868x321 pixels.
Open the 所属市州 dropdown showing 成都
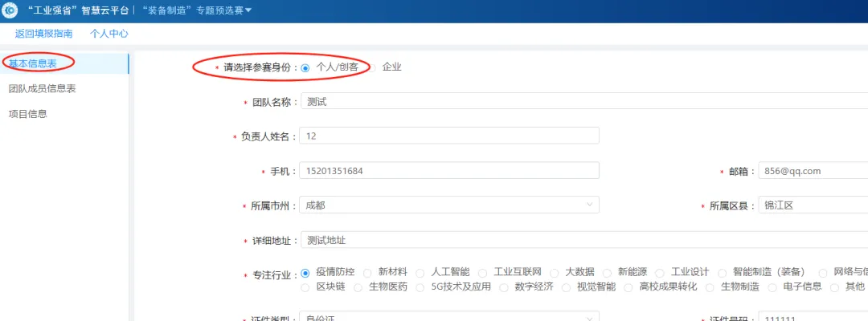click(449, 205)
